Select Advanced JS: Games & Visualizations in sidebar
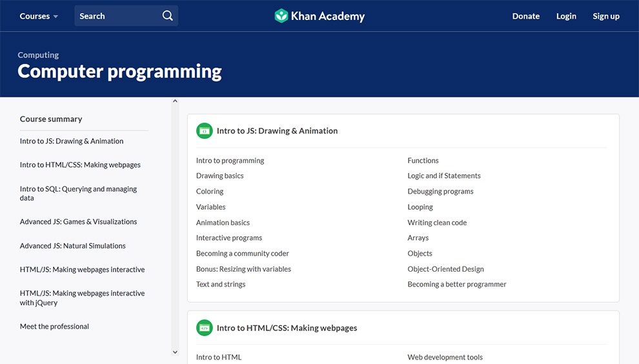Viewport: 639px width, 364px height. 78,222
